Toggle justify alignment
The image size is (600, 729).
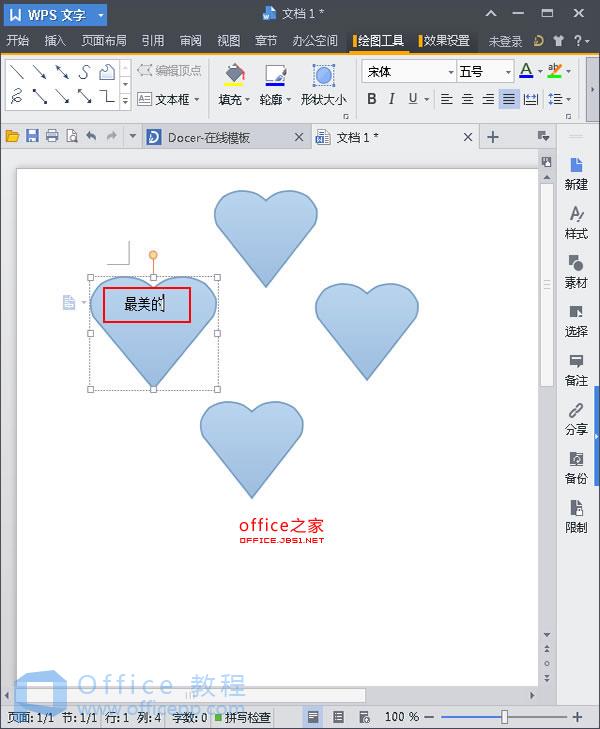pyautogui.click(x=509, y=99)
